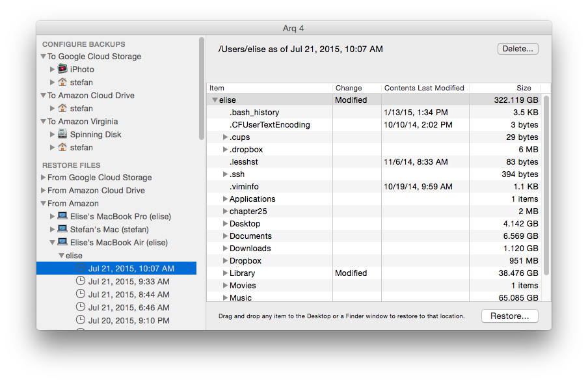This screenshot has width=588, height=382.
Task: Collapse the elise root folder in file list
Action: click(215, 100)
